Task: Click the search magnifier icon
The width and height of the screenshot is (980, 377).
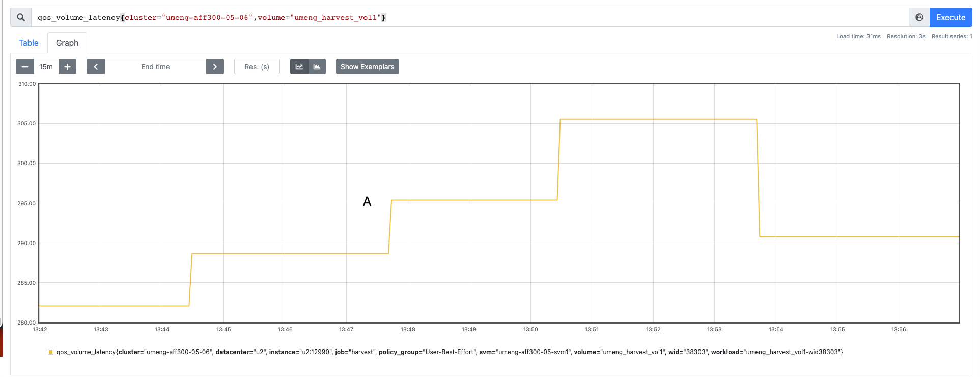Action: 21,17
